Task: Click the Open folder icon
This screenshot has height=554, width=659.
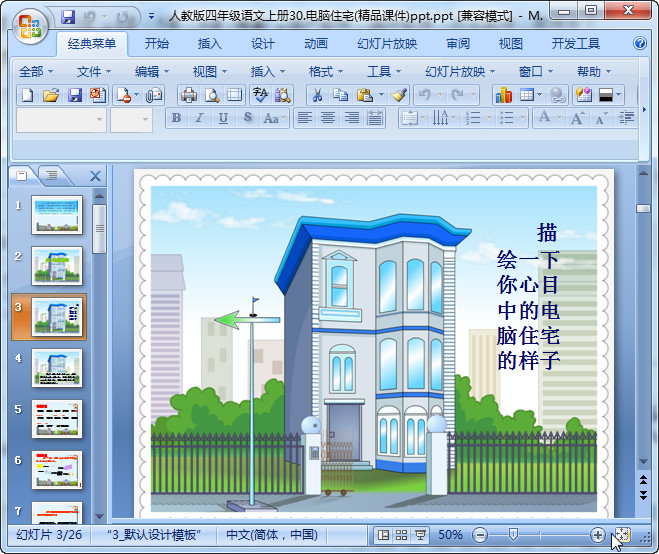Action: click(51, 95)
